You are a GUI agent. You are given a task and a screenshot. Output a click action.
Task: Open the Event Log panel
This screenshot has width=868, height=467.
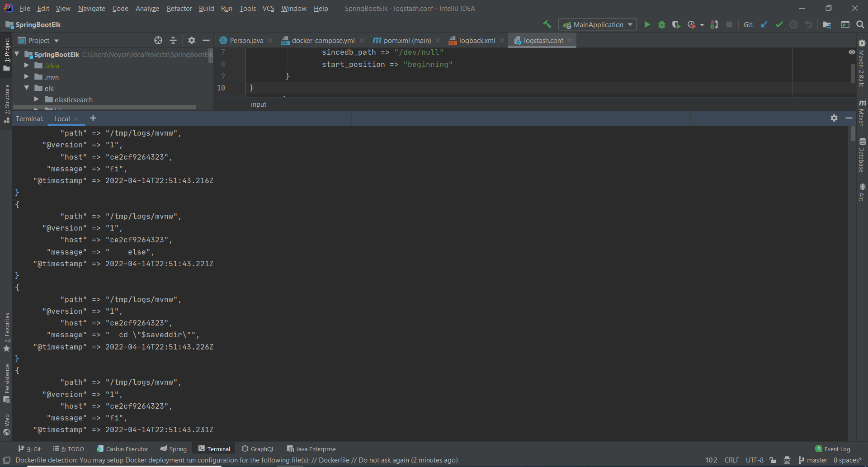[x=832, y=449]
